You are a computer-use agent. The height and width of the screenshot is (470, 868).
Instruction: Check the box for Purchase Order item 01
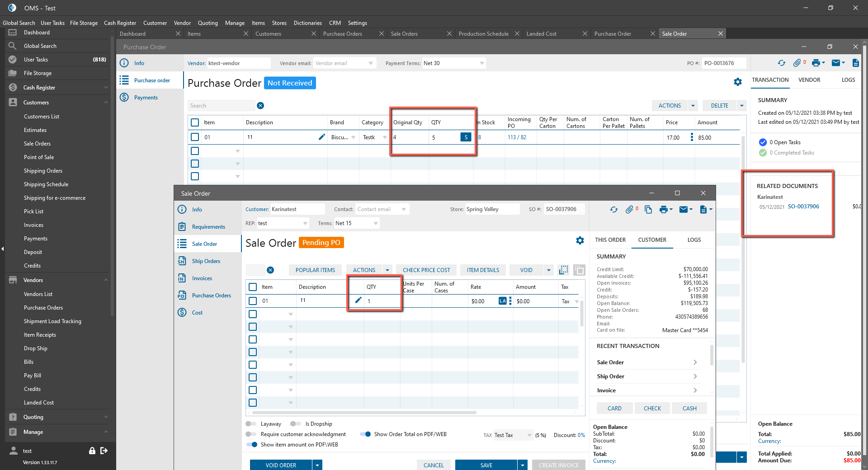(195, 137)
